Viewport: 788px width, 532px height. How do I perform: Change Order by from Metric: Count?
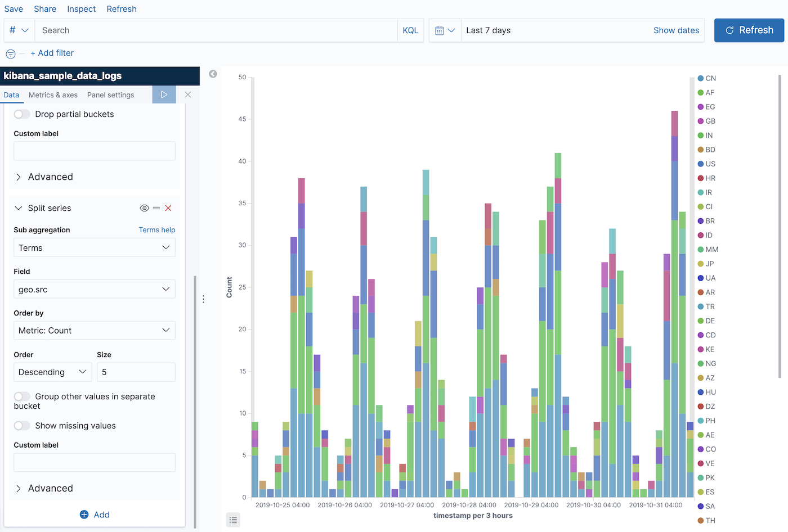94,330
